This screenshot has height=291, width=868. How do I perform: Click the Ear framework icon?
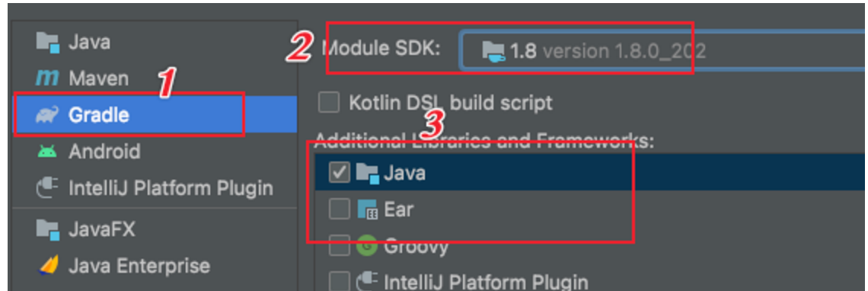pos(368,209)
